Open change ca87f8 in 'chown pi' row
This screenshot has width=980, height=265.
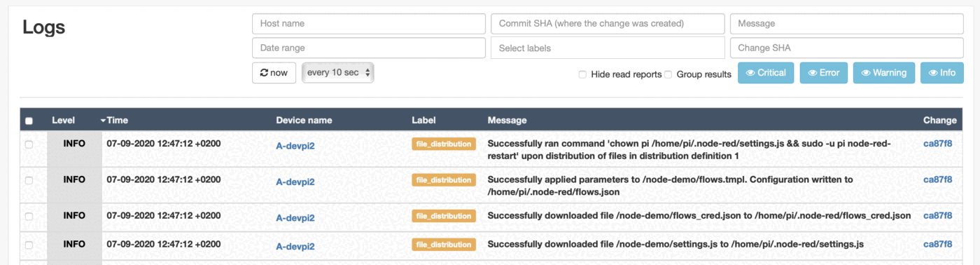click(937, 143)
